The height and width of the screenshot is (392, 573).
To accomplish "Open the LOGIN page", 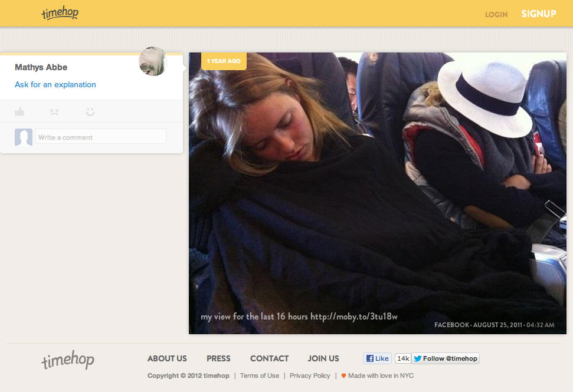I will click(496, 14).
